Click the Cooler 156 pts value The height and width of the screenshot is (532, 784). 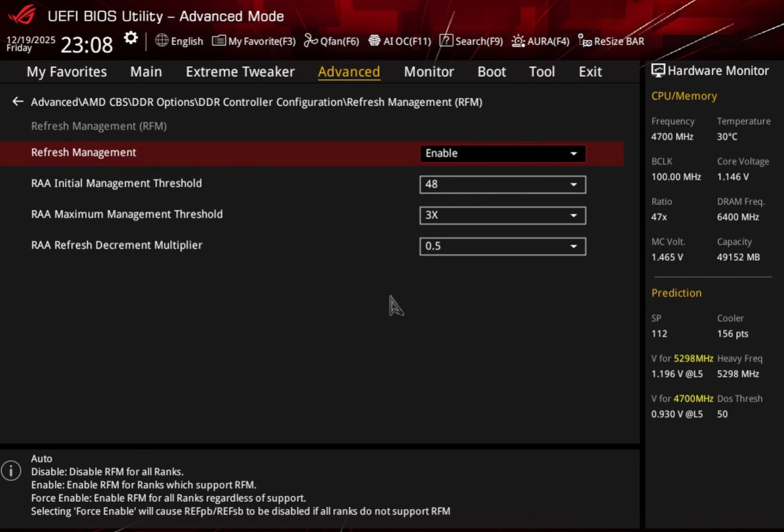[x=733, y=334]
